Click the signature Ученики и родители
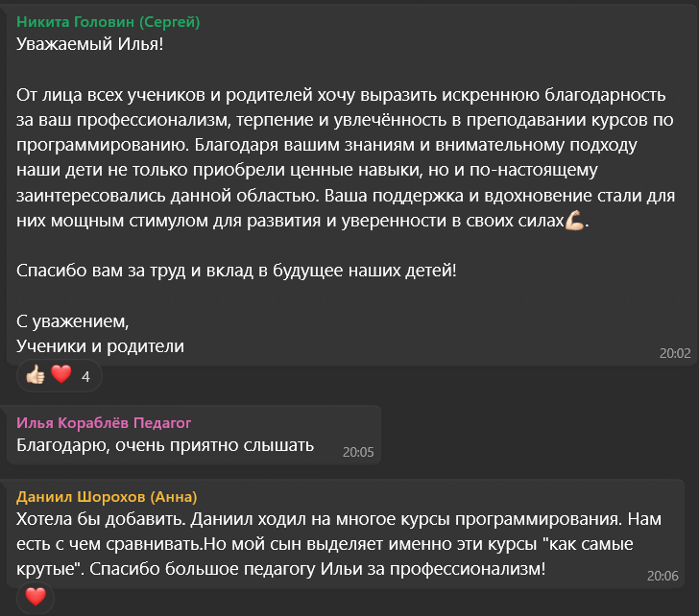 [x=100, y=346]
